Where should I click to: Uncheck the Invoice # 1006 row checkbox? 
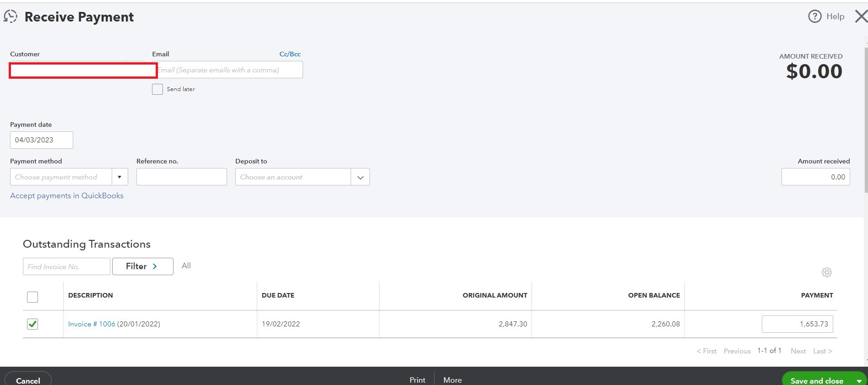[x=33, y=324]
